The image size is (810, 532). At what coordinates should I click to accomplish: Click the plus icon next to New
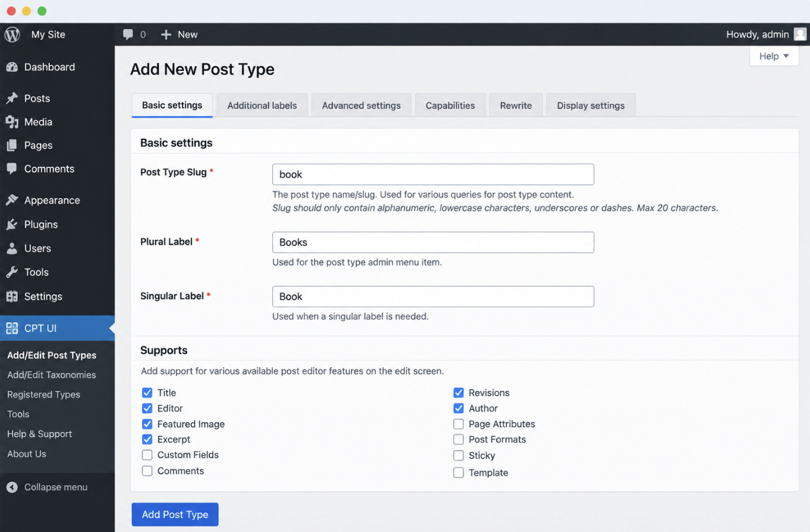(166, 35)
